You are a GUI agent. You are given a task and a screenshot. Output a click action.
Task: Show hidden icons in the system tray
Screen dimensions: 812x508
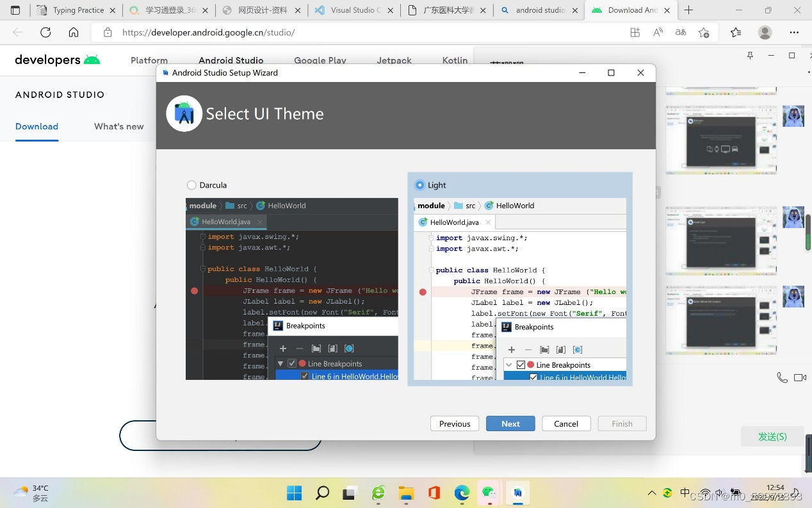click(651, 493)
